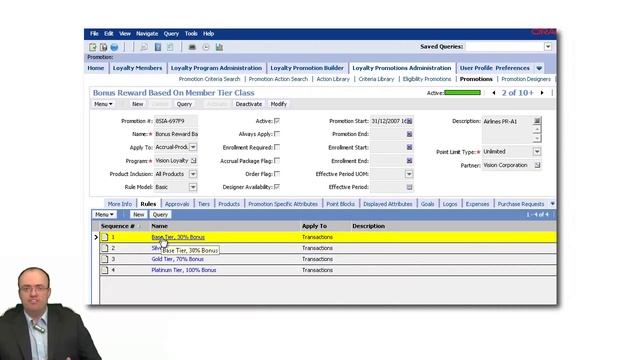
Task: Open the Tools menu
Action: [x=191, y=34]
